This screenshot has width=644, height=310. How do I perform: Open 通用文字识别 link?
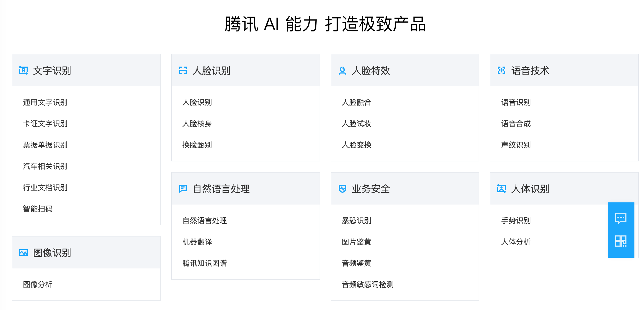pos(45,103)
